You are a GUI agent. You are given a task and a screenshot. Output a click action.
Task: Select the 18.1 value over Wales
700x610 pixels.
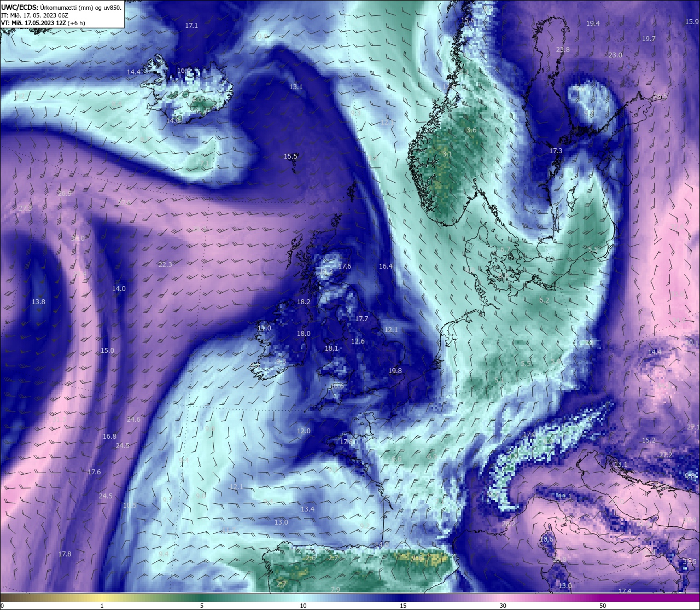331,348
